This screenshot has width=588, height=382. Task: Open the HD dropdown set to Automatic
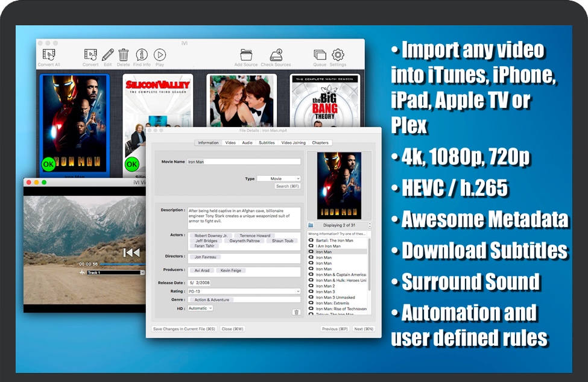point(200,308)
